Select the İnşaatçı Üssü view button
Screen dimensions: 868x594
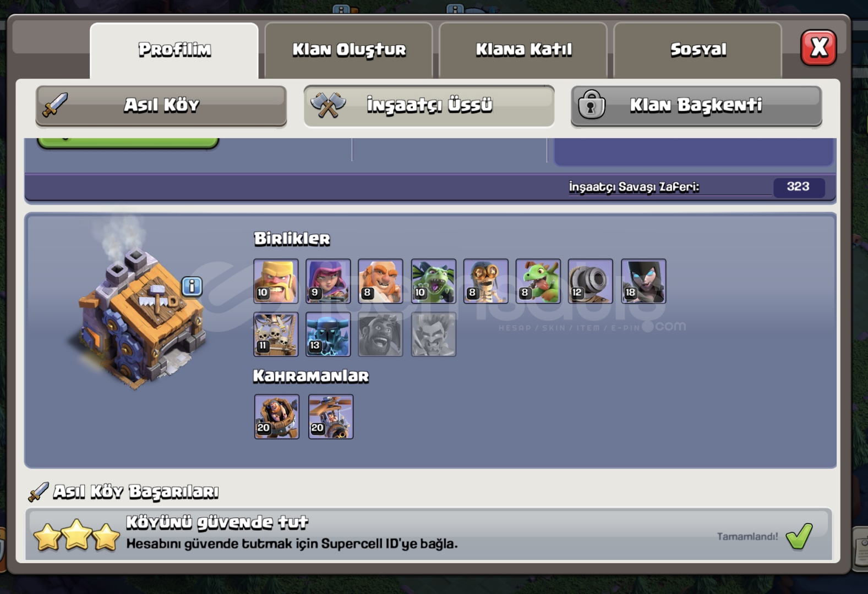coord(429,106)
